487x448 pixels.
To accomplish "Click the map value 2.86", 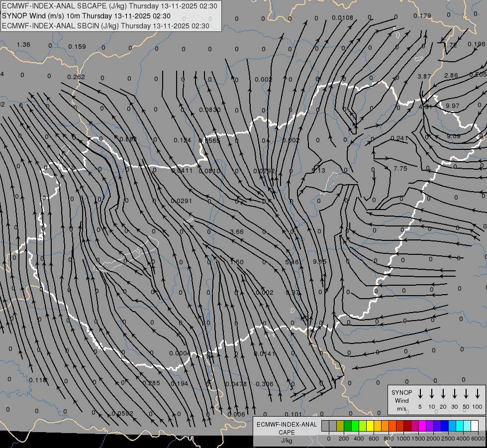I will 451,76.
